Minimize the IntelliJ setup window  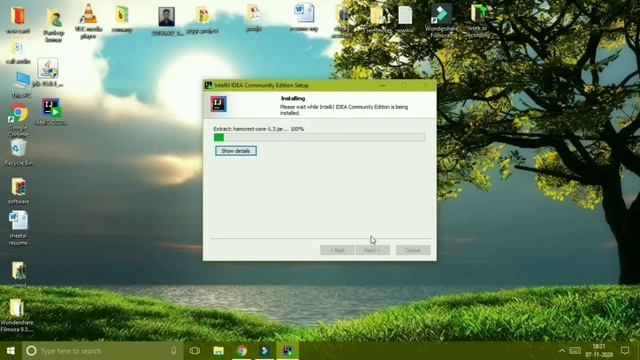[x=382, y=85]
